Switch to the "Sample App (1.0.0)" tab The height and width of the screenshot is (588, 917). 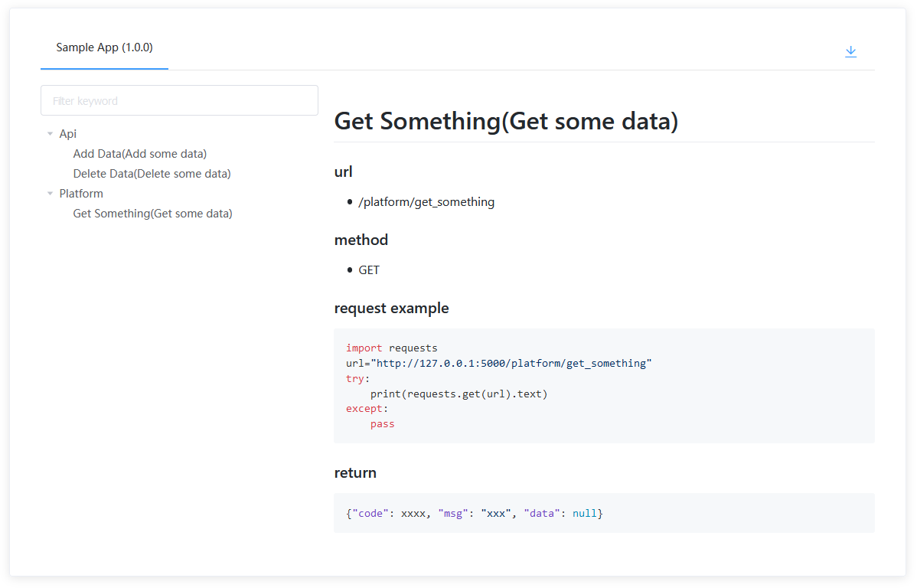tap(103, 47)
